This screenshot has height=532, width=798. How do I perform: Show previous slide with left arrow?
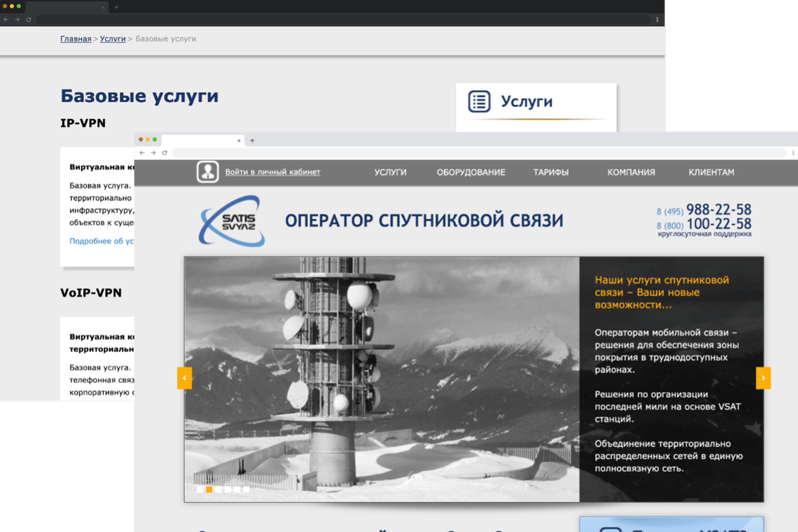[184, 378]
